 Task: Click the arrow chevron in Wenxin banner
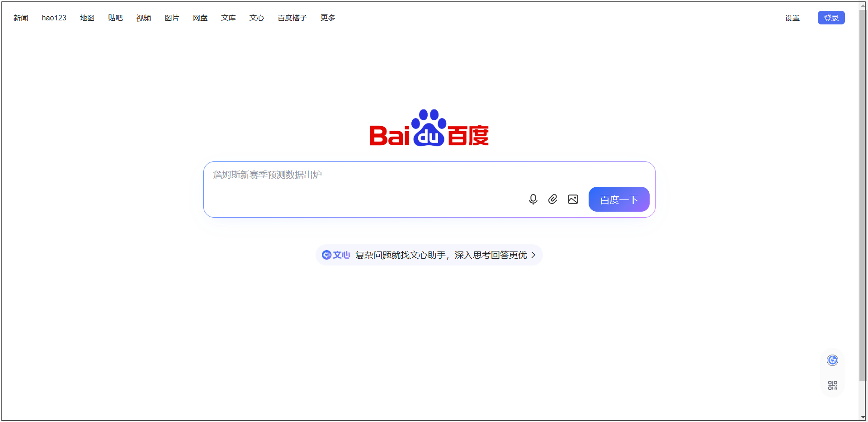(533, 255)
